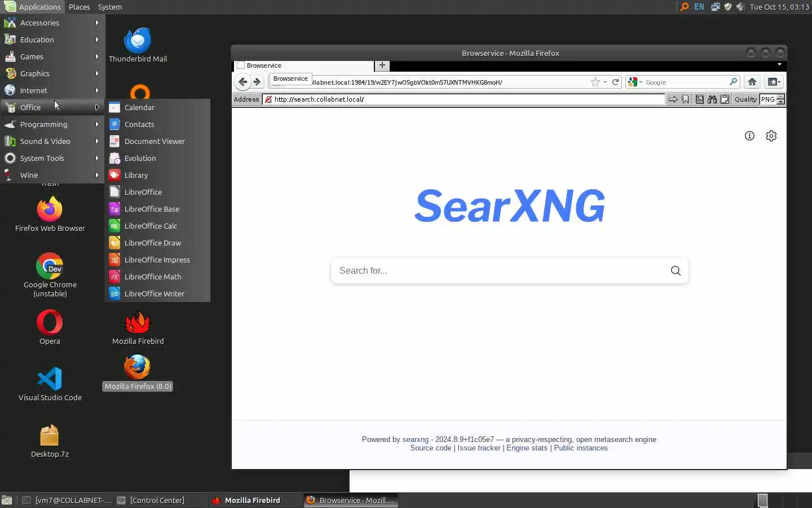
Task: Open the Browservice clipboard icon
Action: tap(725, 99)
